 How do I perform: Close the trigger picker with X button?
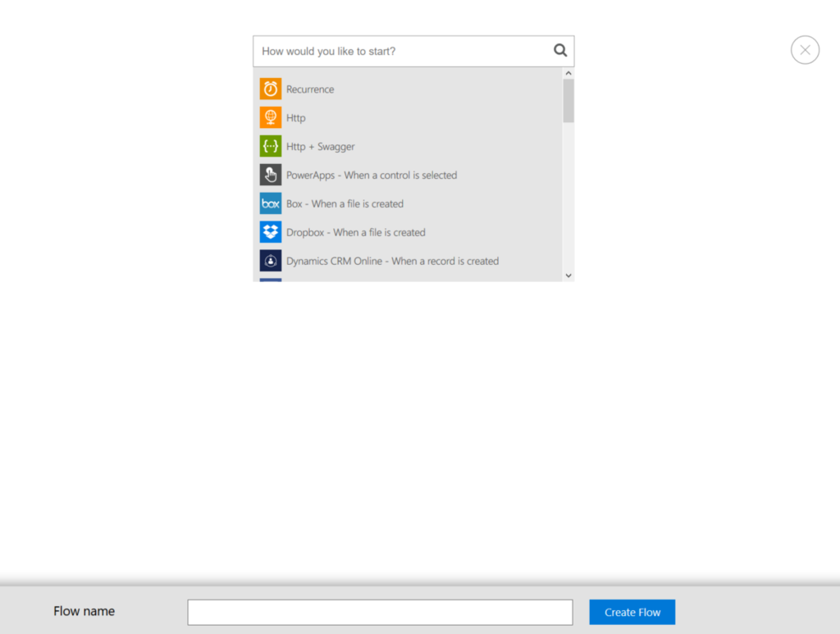point(805,50)
